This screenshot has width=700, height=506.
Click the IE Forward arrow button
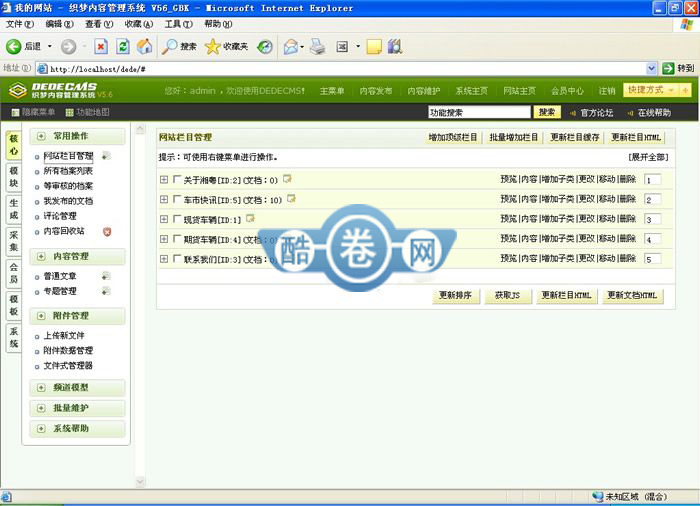tap(68, 46)
